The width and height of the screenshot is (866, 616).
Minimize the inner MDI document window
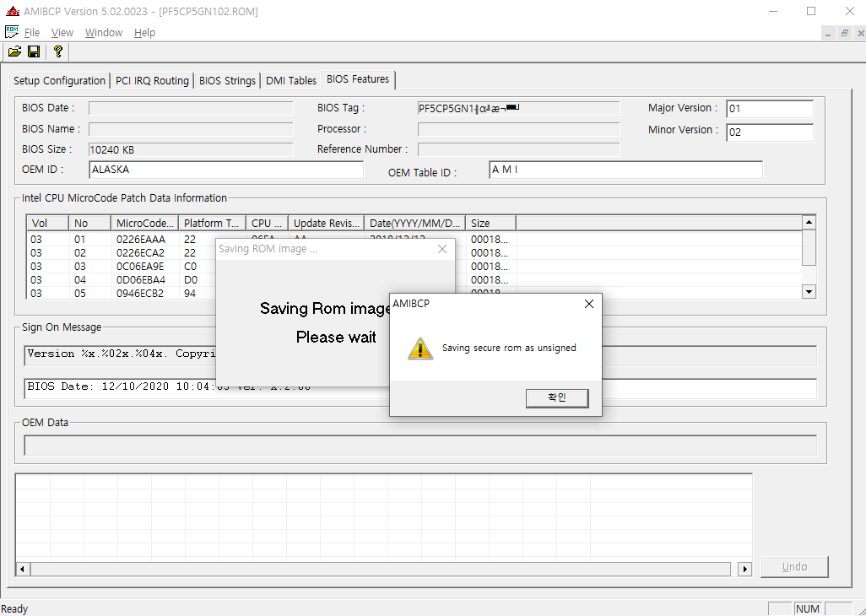click(x=828, y=34)
